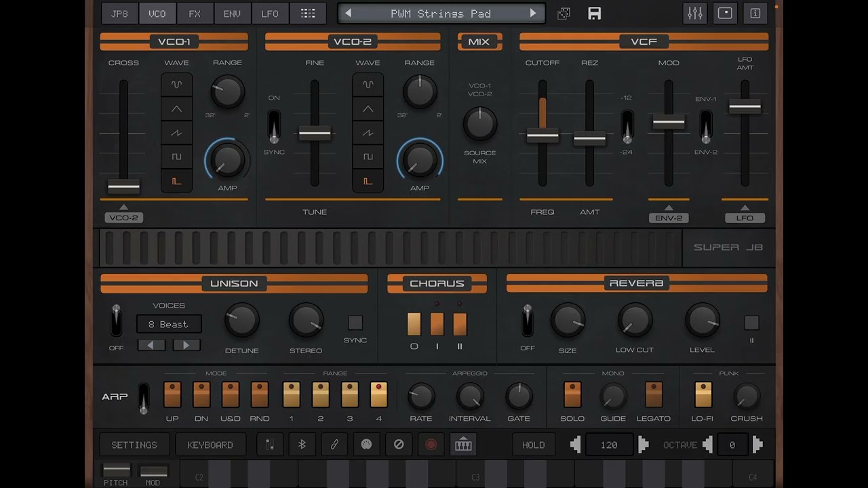
Task: Select chorus mode II
Action: click(460, 324)
